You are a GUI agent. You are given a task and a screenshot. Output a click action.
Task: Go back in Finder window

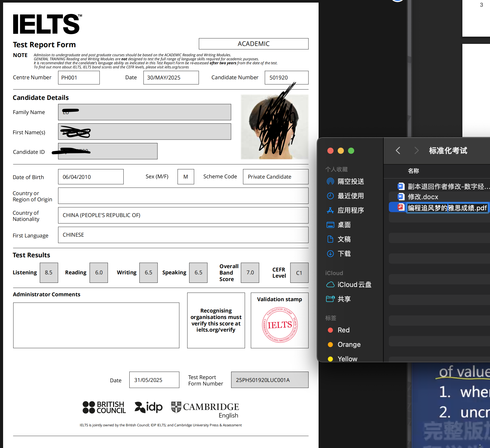398,150
